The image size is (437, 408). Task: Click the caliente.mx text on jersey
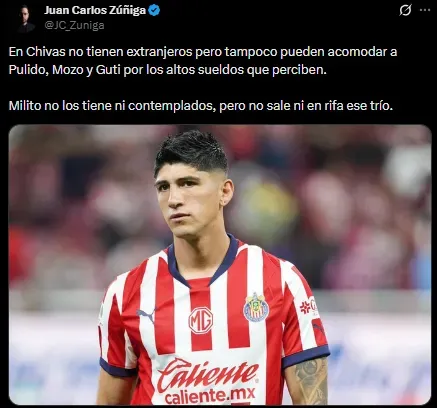(210, 395)
